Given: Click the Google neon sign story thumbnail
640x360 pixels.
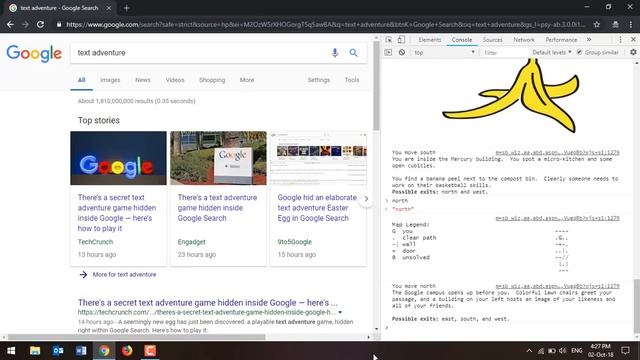Looking at the screenshot, I should tap(118, 158).
